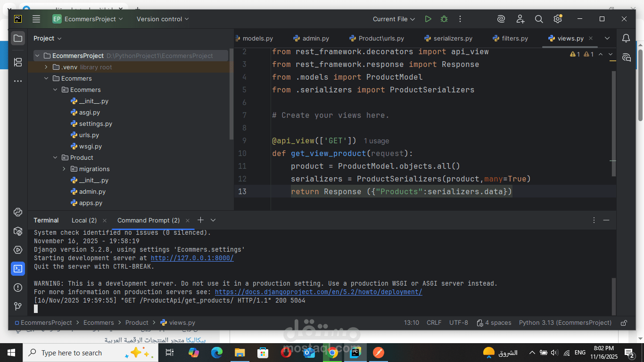Expand the migrations folder
Image resolution: width=644 pixels, height=362 pixels.
[64, 169]
